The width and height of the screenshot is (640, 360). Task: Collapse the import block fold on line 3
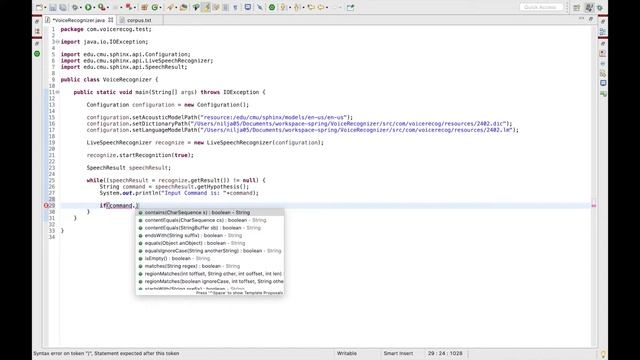click(x=58, y=42)
